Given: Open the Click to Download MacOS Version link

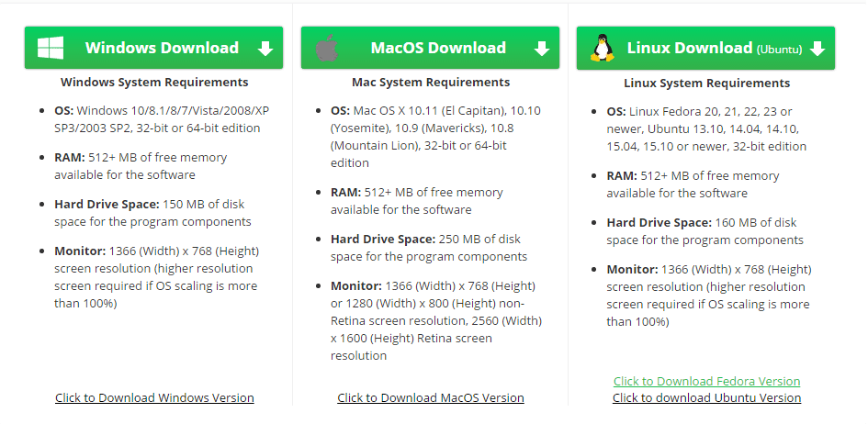Looking at the screenshot, I should tap(431, 397).
